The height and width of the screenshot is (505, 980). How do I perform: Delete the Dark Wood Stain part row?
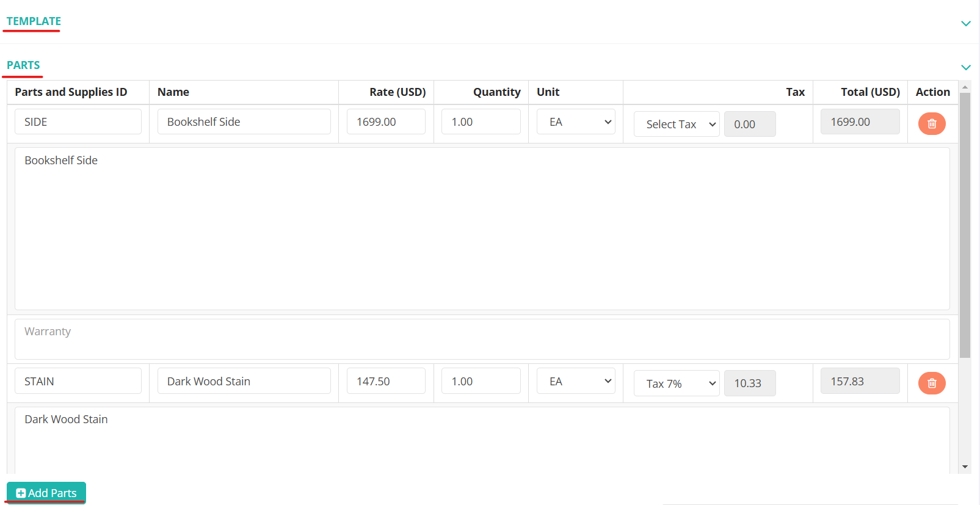(932, 383)
